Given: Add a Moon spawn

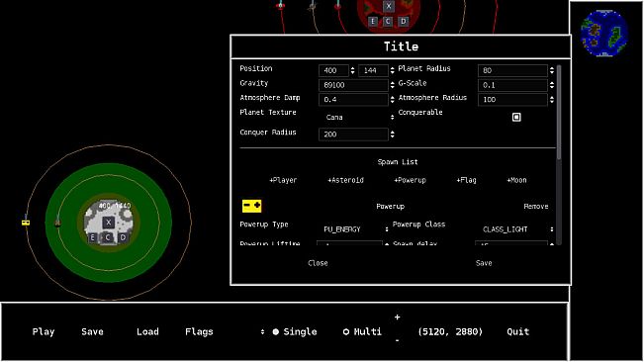Looking at the screenshot, I should click(x=516, y=180).
